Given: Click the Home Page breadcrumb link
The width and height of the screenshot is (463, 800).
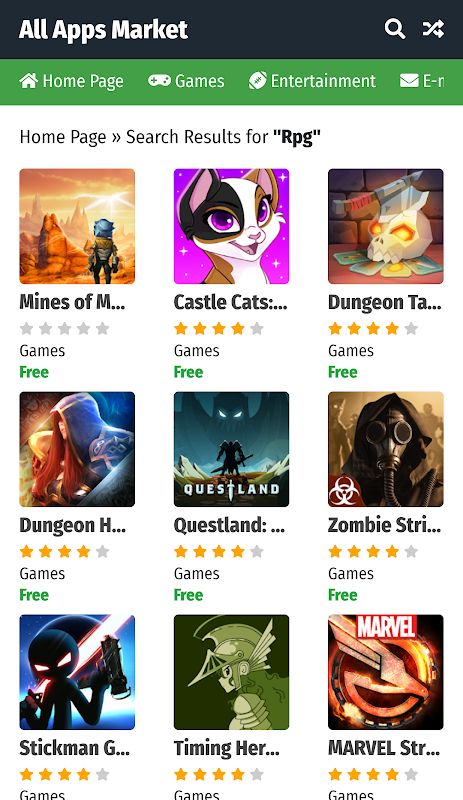Looking at the screenshot, I should (x=63, y=137).
